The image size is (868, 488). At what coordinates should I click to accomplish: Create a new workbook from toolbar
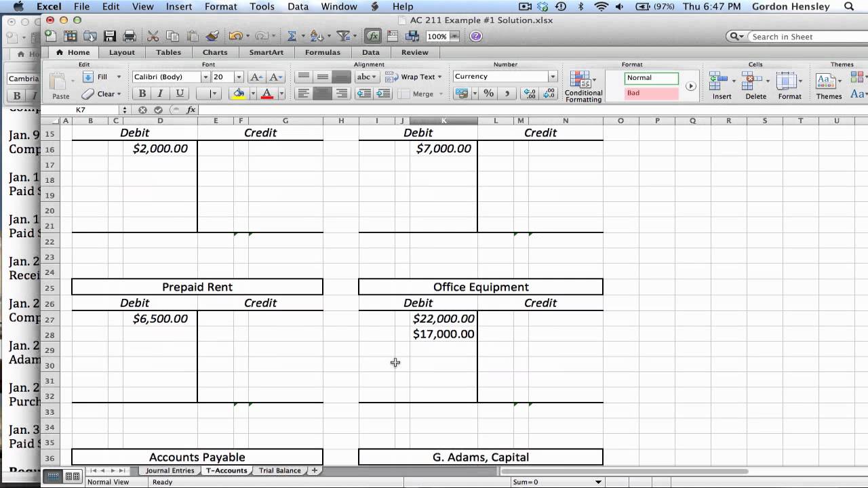coord(51,36)
